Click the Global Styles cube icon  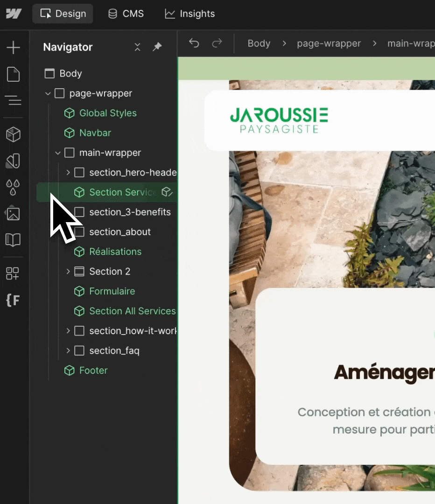(70, 113)
